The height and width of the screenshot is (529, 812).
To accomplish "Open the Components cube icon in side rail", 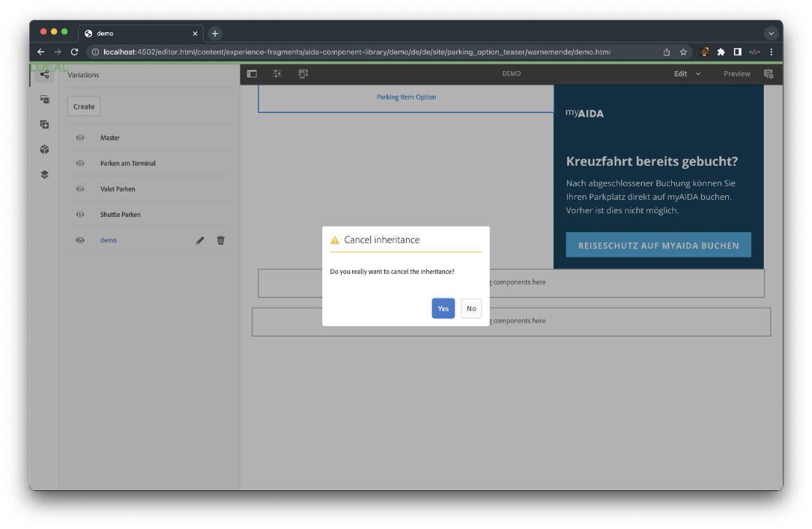I will (x=44, y=150).
